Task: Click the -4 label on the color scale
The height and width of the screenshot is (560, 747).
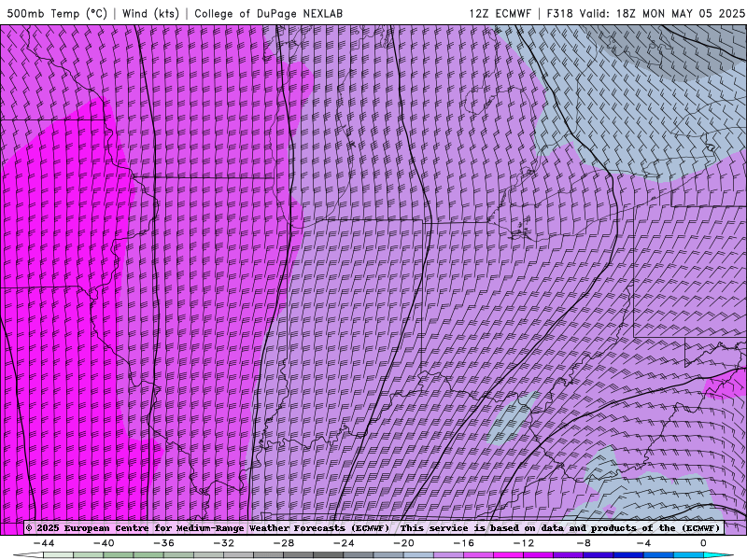Action: pos(644,543)
